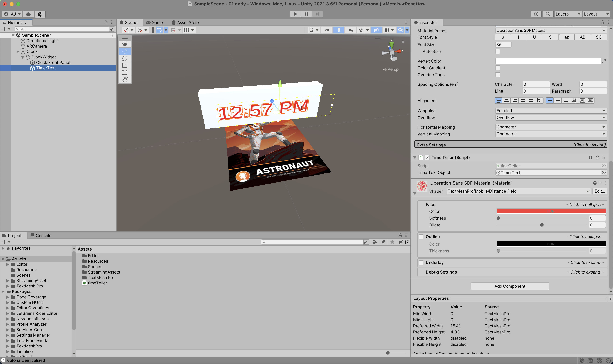Screen dimensions: 613x364
Task: Open the Project search-by-type icon
Action: tap(374, 242)
